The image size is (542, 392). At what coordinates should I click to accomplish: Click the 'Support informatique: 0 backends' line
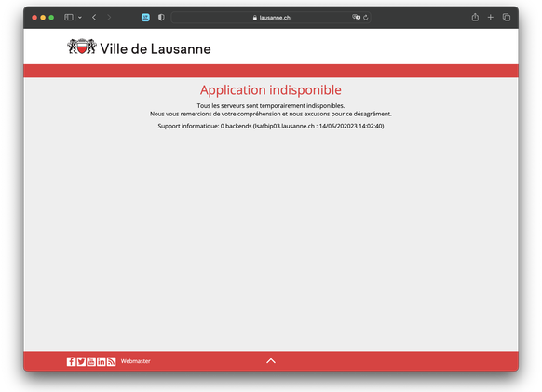coord(271,127)
